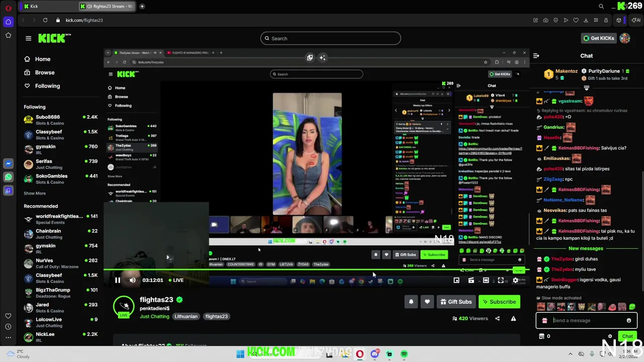644x362 pixels.
Task: Focus the Kick search field
Action: pos(331,38)
